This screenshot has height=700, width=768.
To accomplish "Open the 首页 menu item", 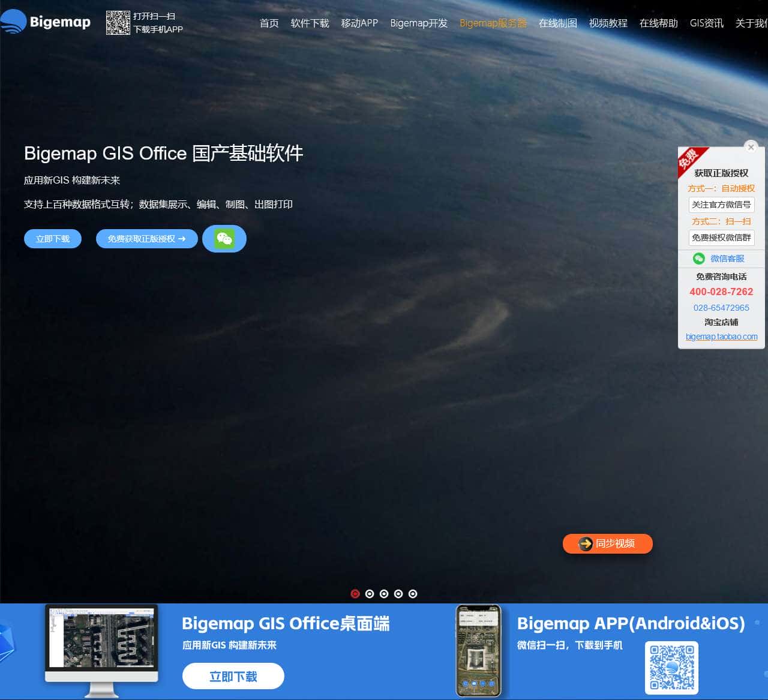I will click(x=269, y=23).
